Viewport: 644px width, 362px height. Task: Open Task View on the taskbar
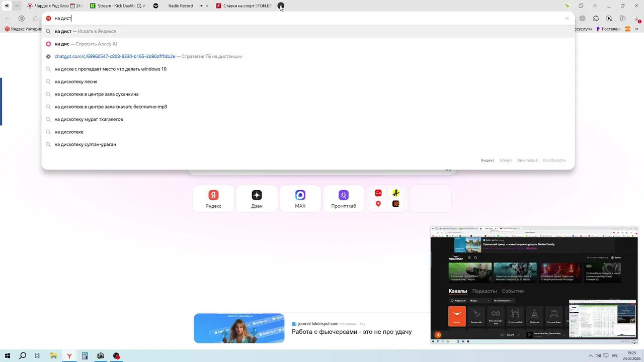pyautogui.click(x=38, y=356)
